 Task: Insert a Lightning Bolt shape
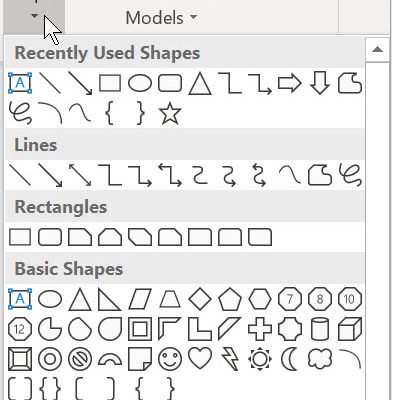[230, 359]
